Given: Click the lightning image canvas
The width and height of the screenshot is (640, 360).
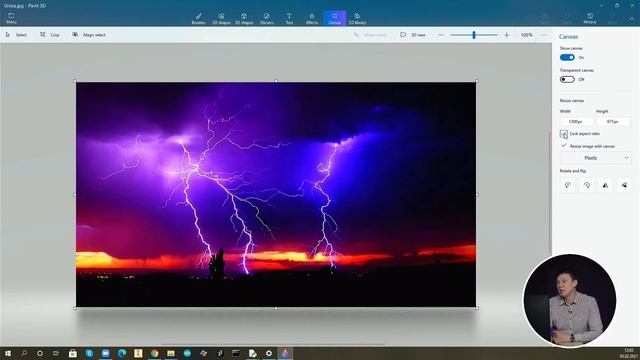Looking at the screenshot, I should (x=276, y=195).
